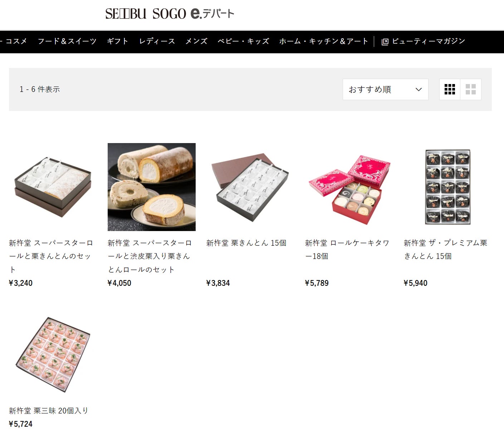The image size is (504, 436).
Task: Expand the sort order chevron arrow
Action: click(419, 89)
